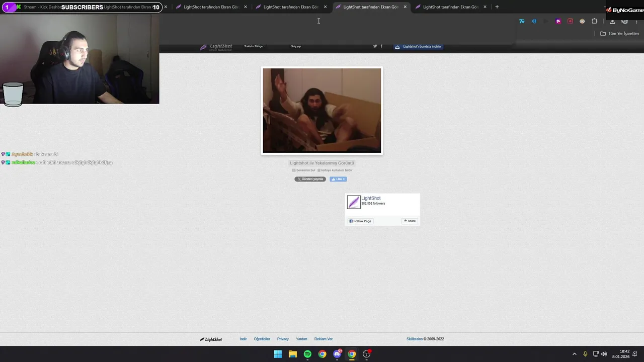
Task: Open a new browser tab
Action: click(x=497, y=7)
